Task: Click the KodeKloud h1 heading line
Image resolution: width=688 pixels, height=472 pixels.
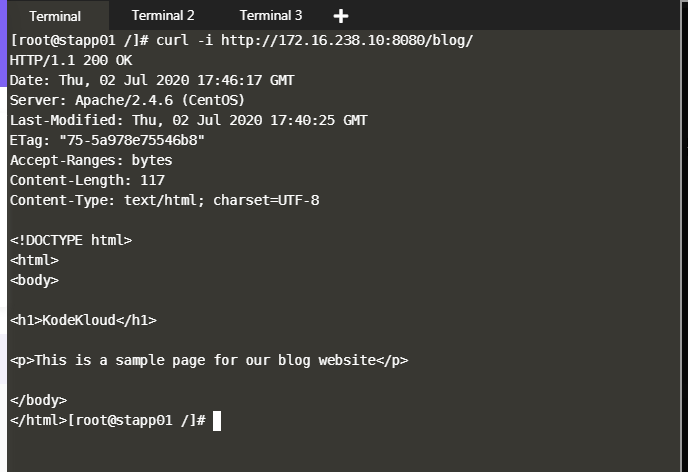Action: (83, 320)
